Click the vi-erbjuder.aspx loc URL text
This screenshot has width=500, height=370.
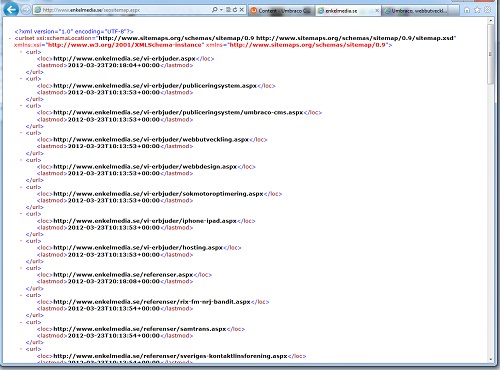pyautogui.click(x=124, y=59)
